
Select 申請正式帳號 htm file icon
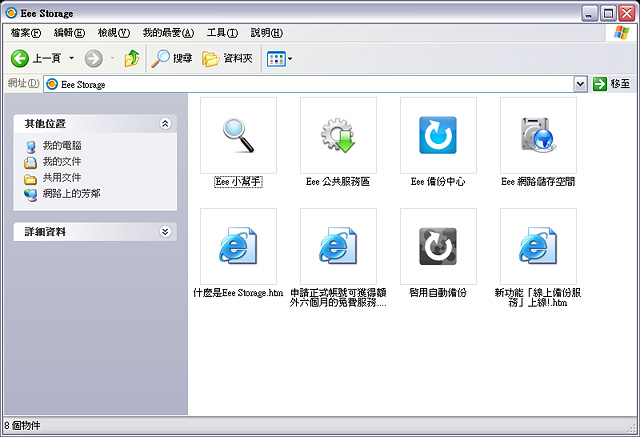point(338,246)
